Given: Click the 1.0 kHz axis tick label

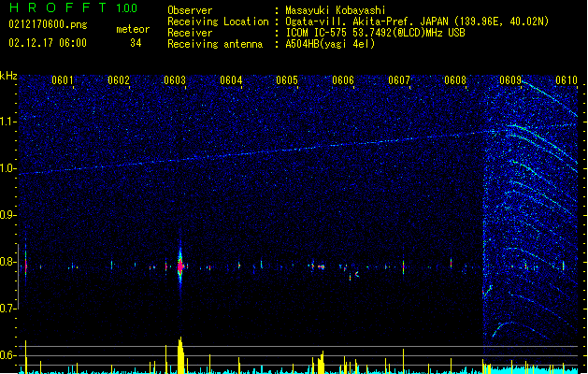Looking at the screenshot, I should (8, 168).
